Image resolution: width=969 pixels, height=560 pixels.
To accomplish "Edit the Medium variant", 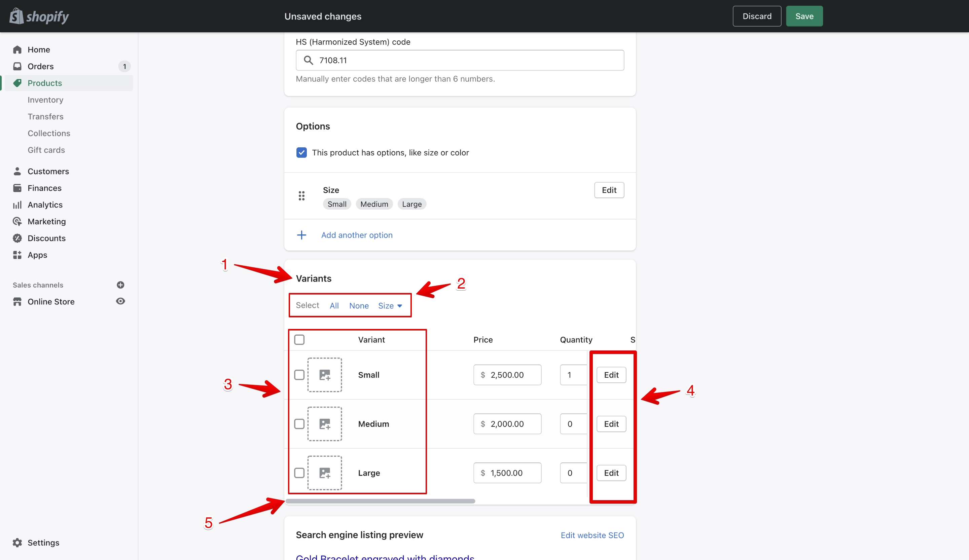I will click(x=611, y=424).
